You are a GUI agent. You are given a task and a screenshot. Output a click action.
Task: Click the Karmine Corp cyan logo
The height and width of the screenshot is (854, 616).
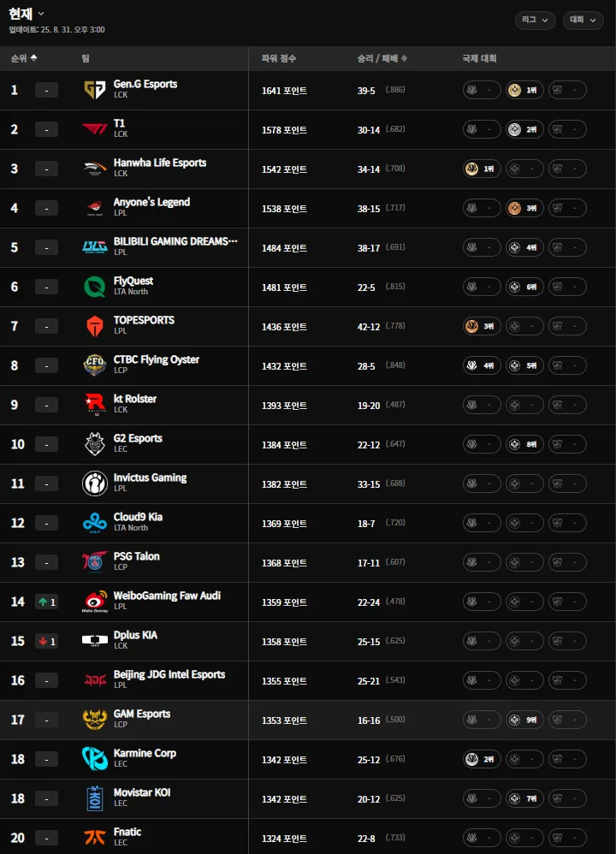(95, 759)
